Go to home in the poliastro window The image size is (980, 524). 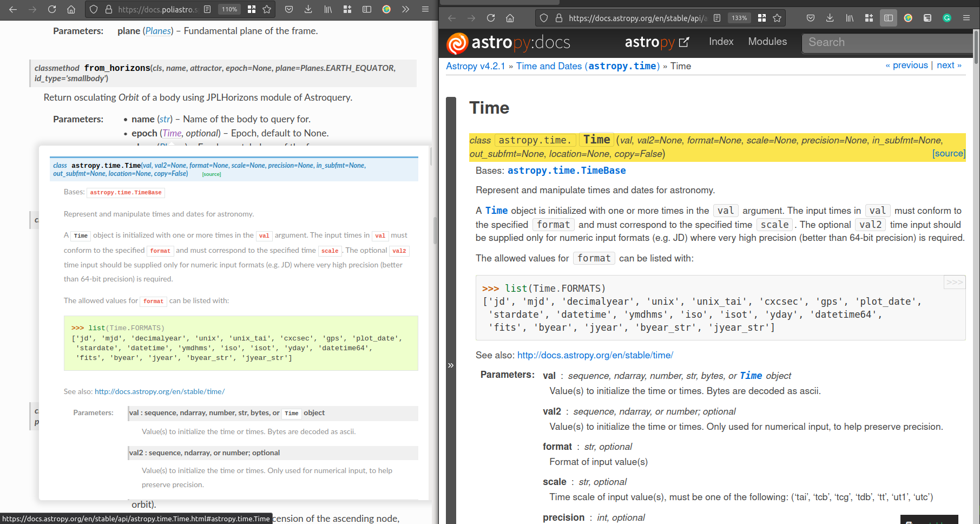coord(71,9)
